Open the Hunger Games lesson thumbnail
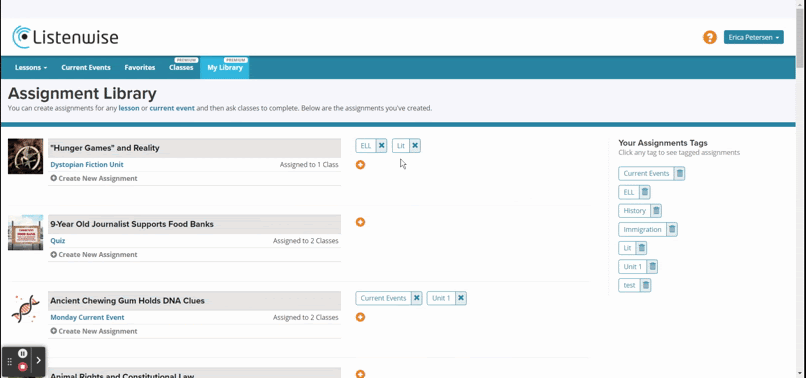Screen dimensions: 806x378 26,156
